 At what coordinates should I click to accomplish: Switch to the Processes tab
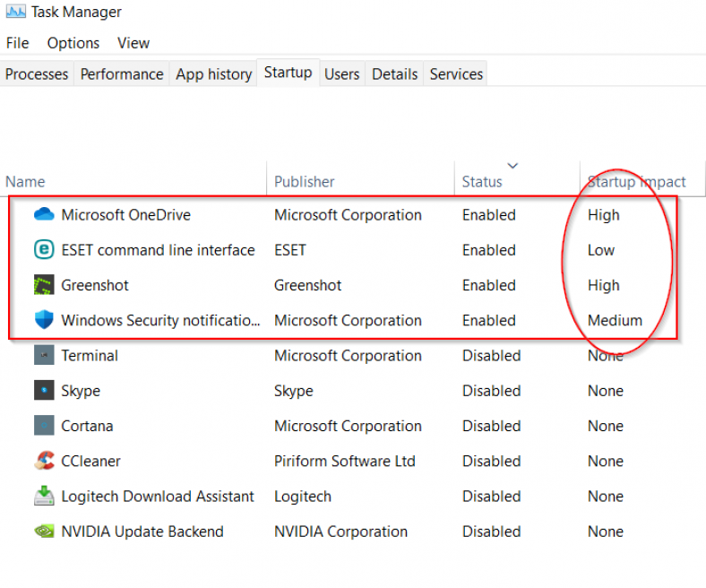click(x=37, y=73)
